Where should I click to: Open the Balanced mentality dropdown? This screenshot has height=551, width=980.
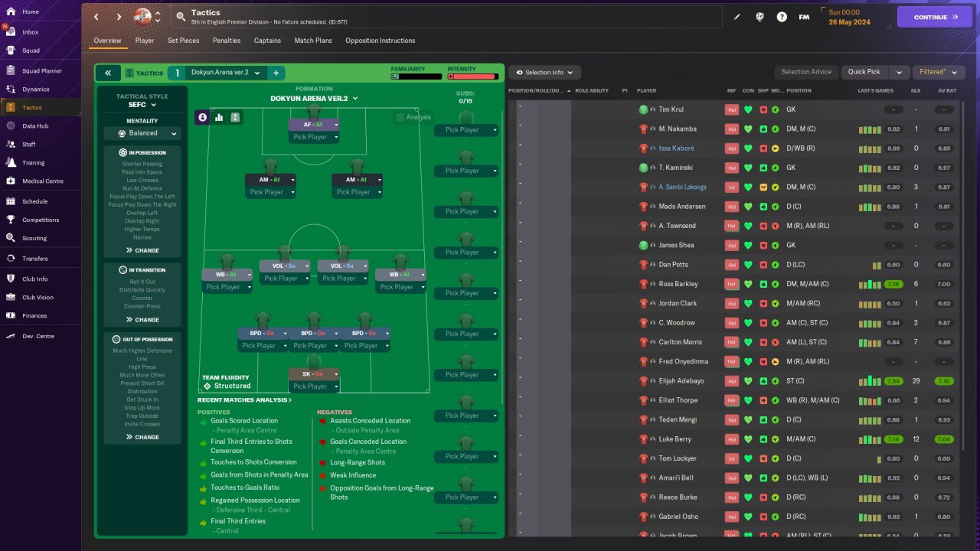(142, 133)
